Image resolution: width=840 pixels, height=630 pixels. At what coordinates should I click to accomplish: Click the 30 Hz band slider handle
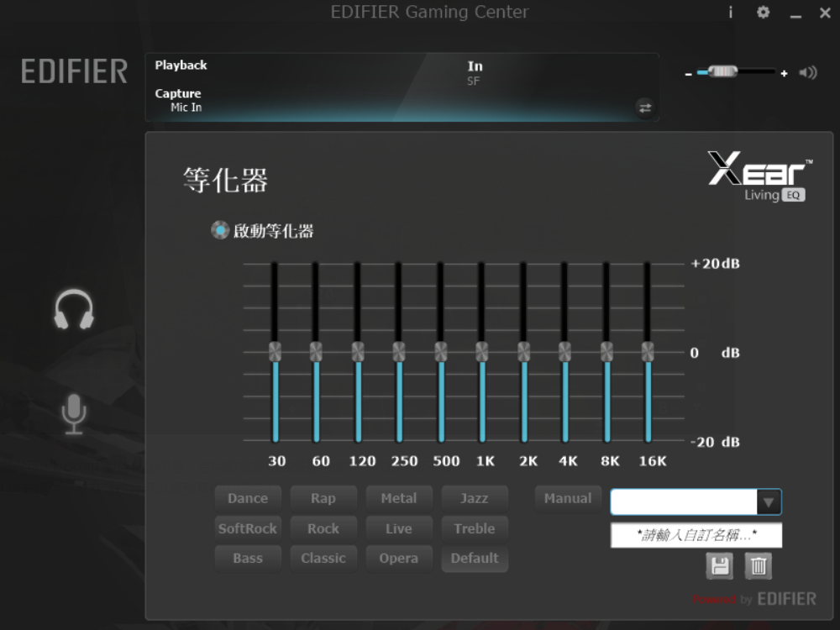[275, 352]
